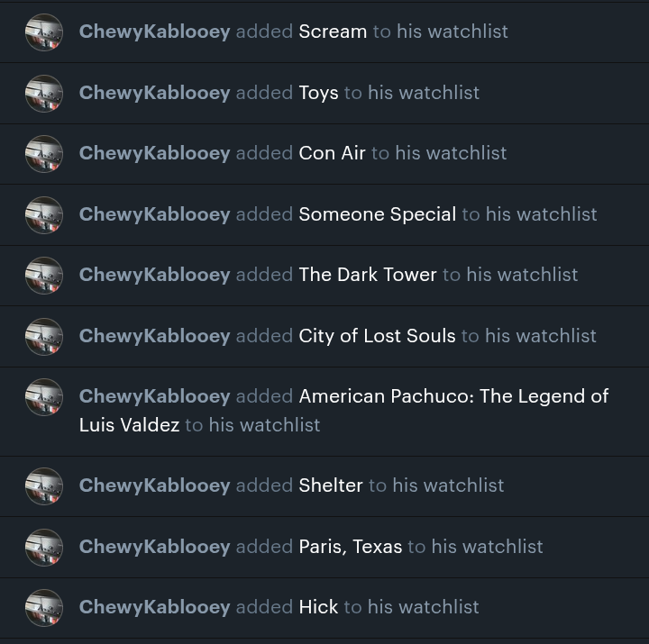Click avatar in The Dark Tower row
The height and width of the screenshot is (644, 649).
pos(44,276)
